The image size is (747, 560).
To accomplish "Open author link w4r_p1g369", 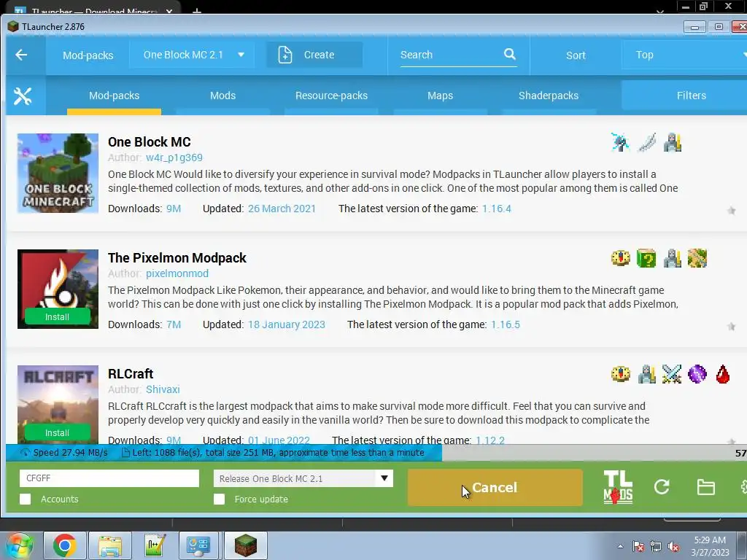I will click(x=174, y=157).
